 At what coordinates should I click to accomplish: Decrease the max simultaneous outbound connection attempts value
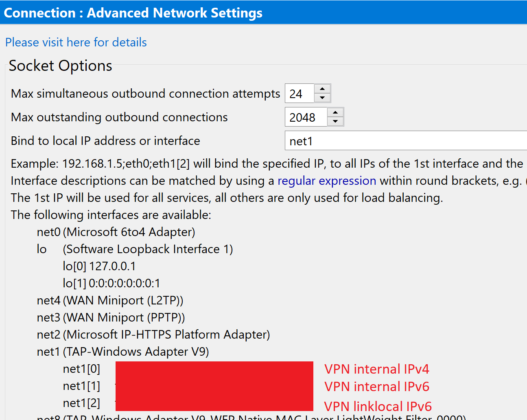coord(322,97)
